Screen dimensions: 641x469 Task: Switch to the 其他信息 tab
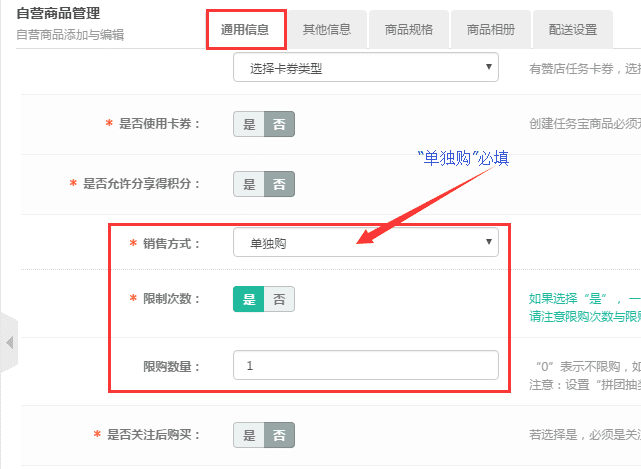click(x=327, y=29)
